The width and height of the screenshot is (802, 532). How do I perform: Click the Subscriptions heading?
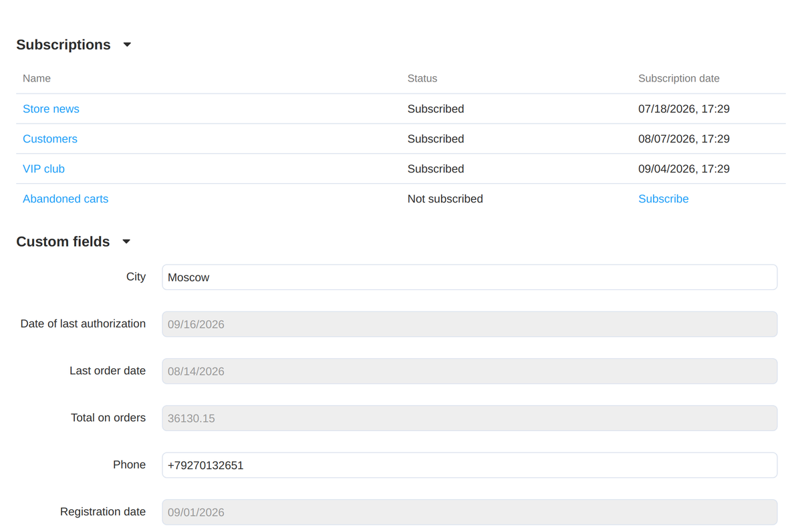63,45
